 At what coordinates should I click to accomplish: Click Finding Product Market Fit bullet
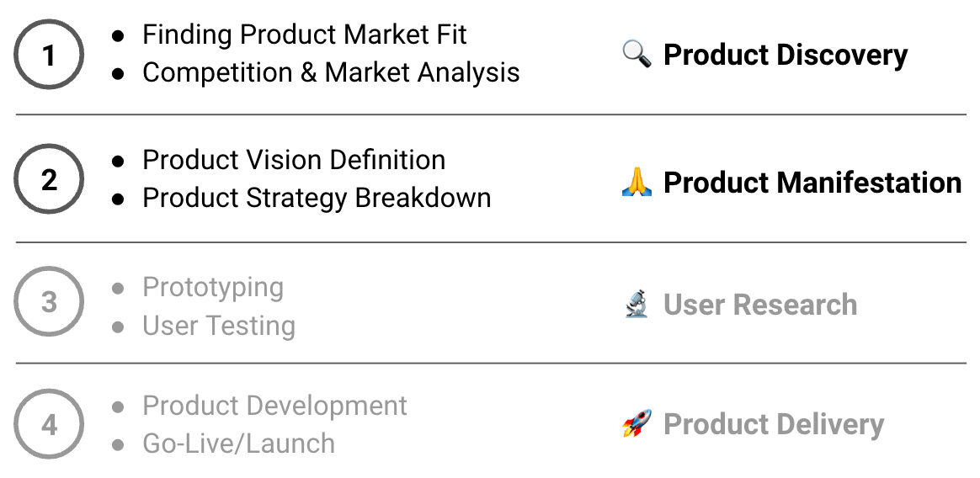point(304,35)
